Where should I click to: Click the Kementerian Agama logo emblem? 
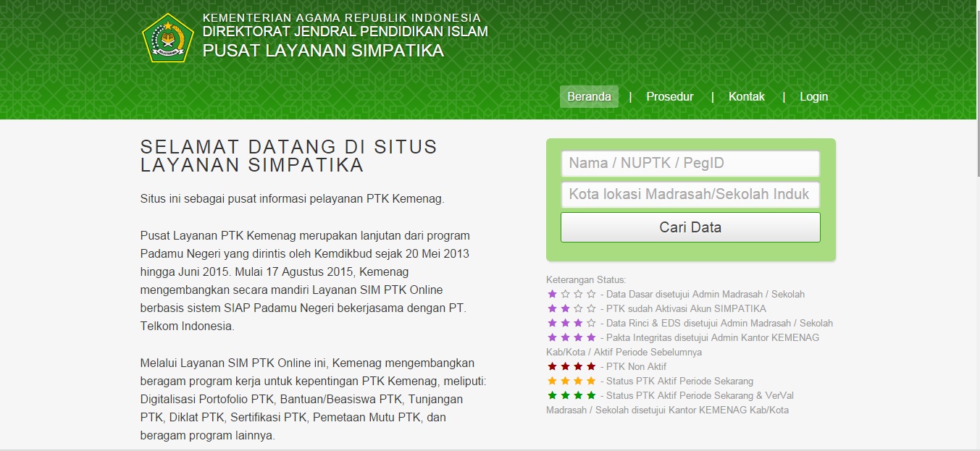click(x=168, y=38)
